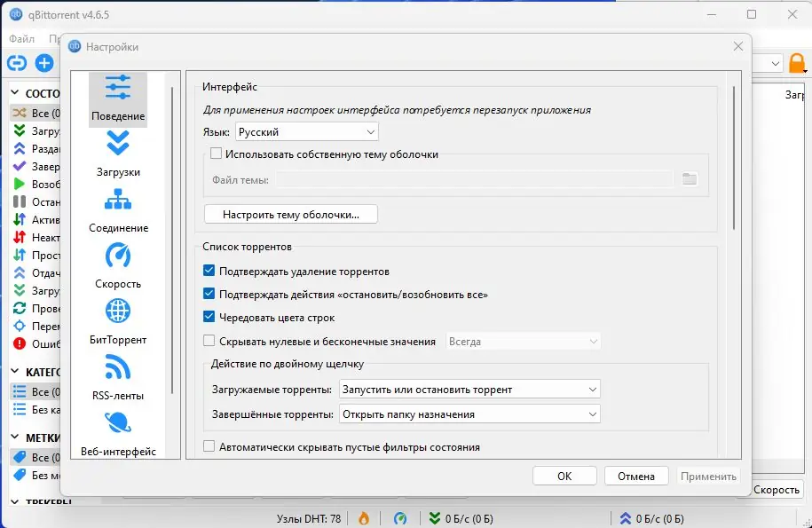812x528 pixels.
Task: Collapse the ТРЕКЕРЫ filter section
Action: [15, 501]
